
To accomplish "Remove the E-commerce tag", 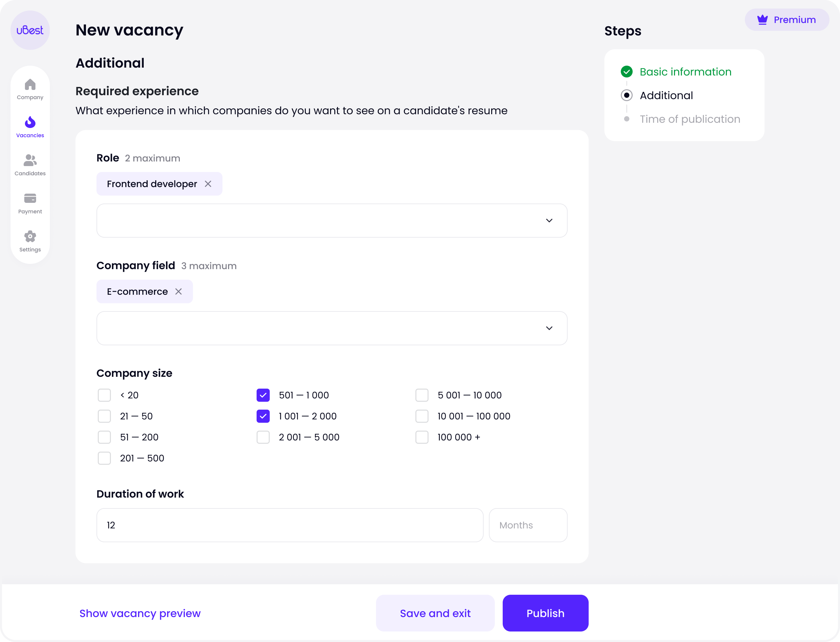I will click(178, 291).
